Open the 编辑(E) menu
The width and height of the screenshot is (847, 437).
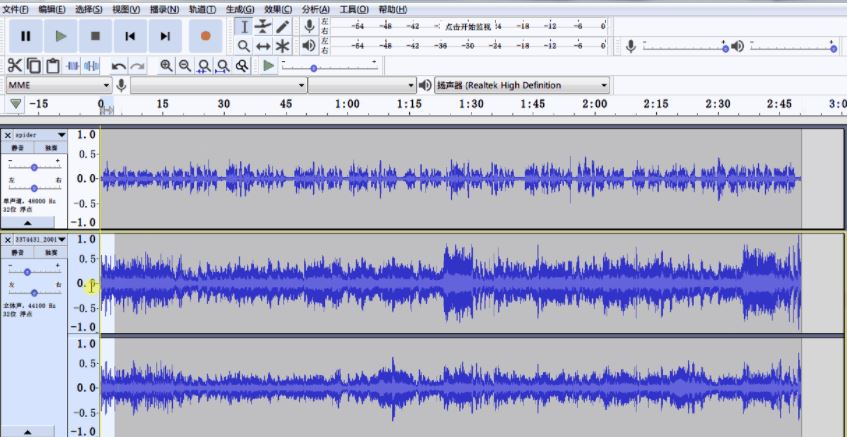pos(52,9)
